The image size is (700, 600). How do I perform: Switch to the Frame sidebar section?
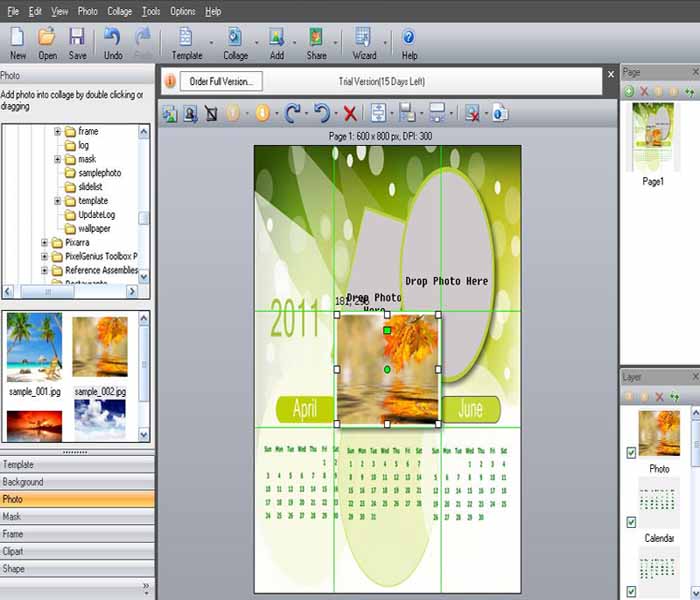click(x=77, y=534)
